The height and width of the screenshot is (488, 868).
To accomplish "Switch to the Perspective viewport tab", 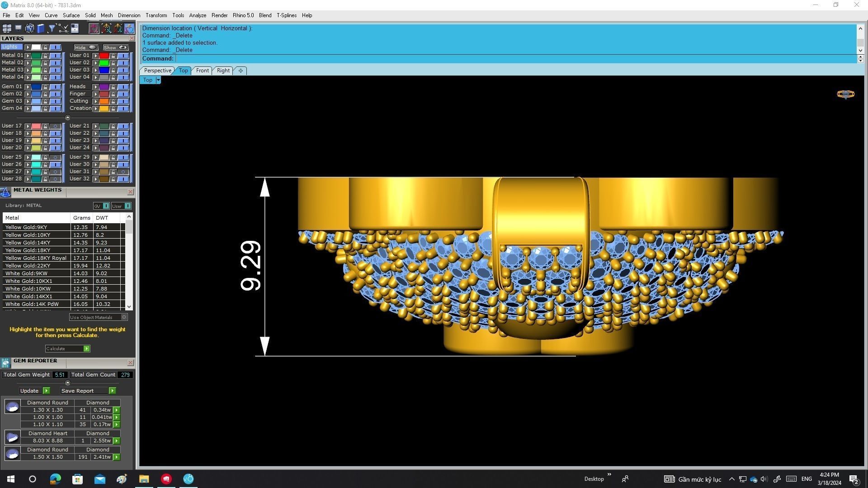I will pyautogui.click(x=157, y=70).
